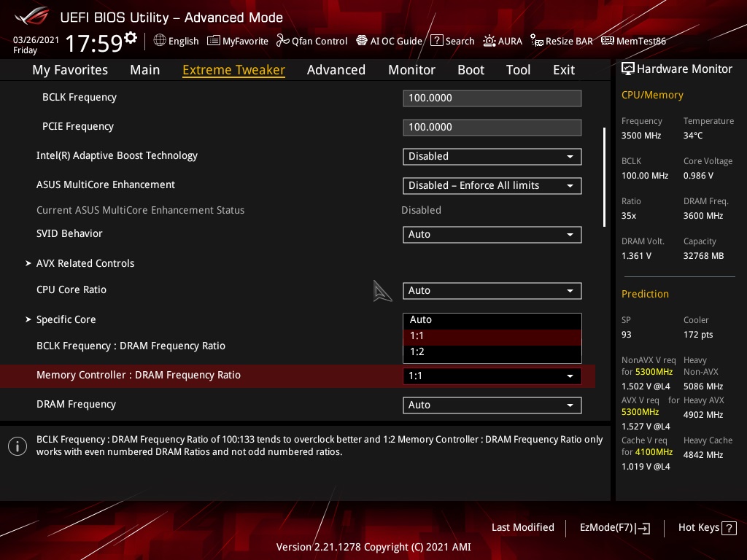The image size is (747, 560).
Task: Switch to the Main tab
Action: point(145,70)
